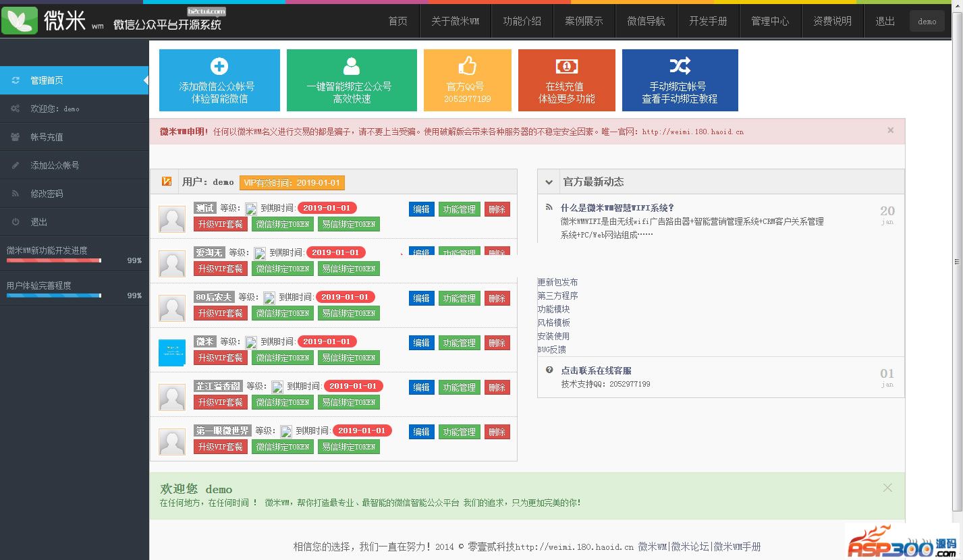
Task: Click the 微米 green leaf logo
Action: pos(20,21)
